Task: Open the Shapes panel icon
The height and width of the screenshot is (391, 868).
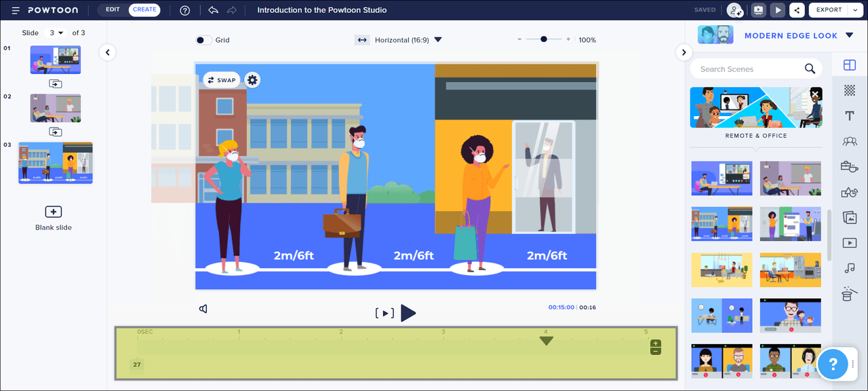Action: click(x=849, y=193)
